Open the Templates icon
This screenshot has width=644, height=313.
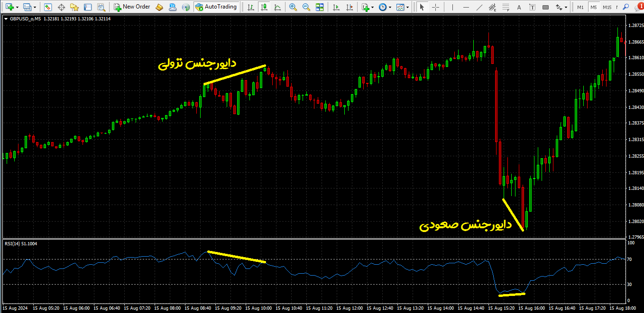click(x=401, y=7)
